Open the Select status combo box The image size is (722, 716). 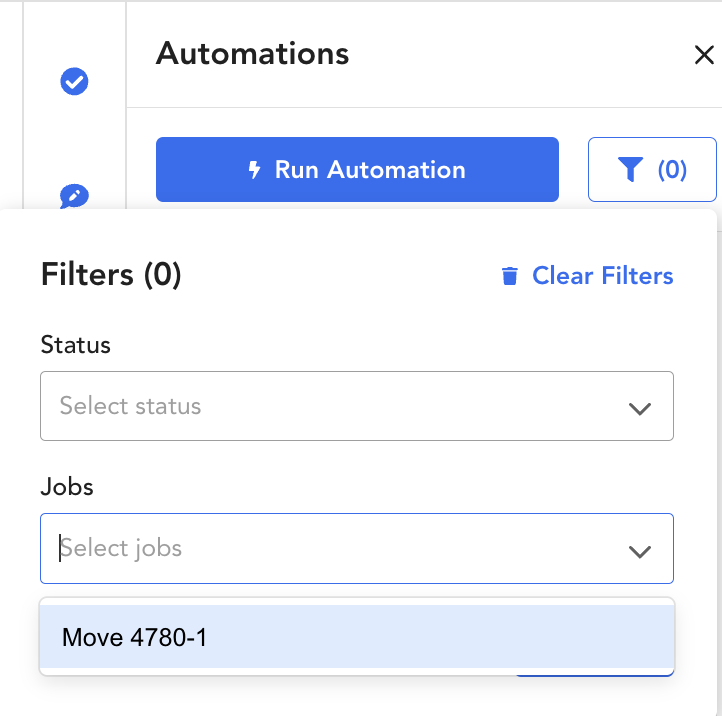(x=357, y=406)
